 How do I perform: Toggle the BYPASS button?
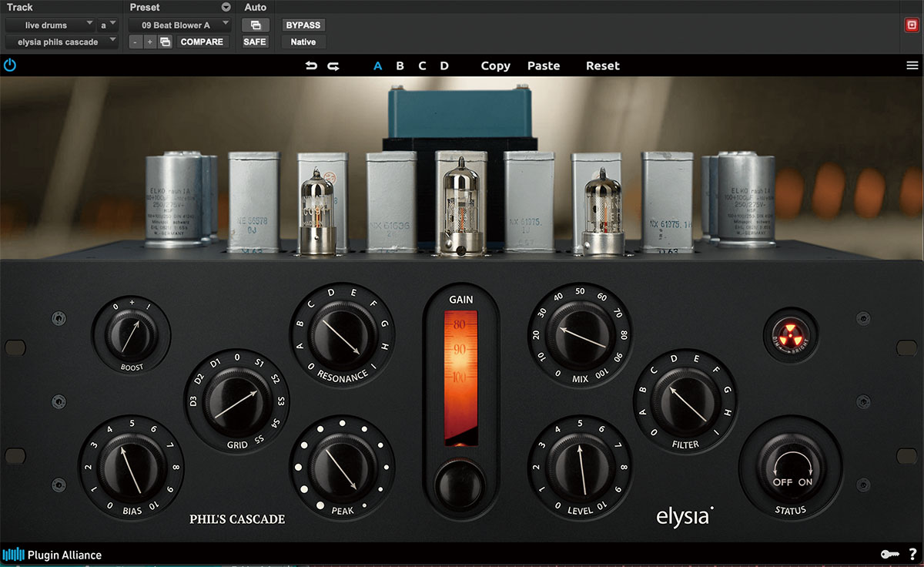point(303,25)
